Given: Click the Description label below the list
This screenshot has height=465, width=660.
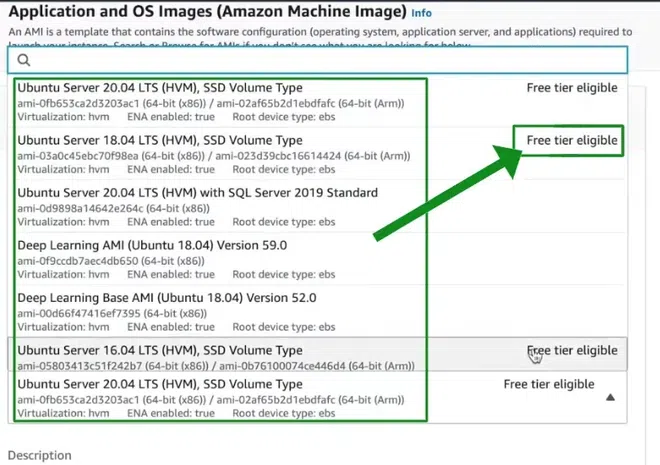Looking at the screenshot, I should (x=40, y=455).
